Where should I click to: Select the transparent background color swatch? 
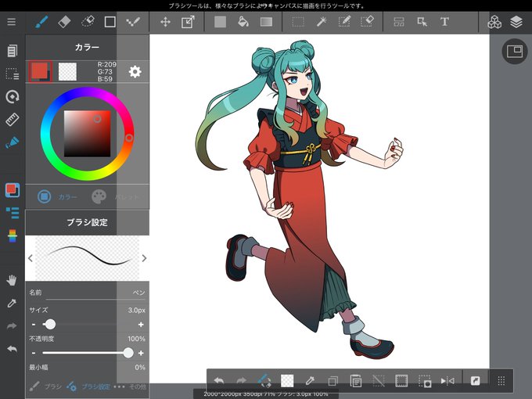[67, 72]
